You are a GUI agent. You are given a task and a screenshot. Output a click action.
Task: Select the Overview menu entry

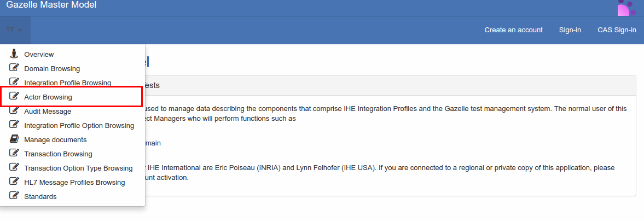pos(39,54)
